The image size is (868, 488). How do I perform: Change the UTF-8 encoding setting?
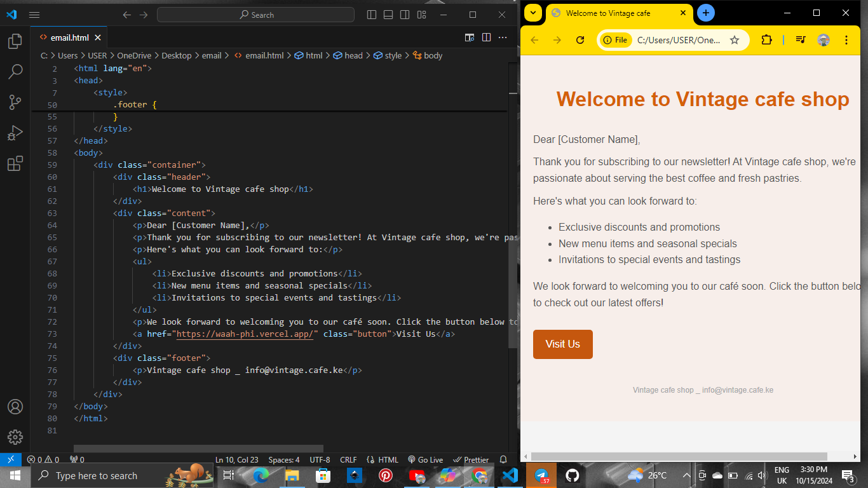coord(320,459)
